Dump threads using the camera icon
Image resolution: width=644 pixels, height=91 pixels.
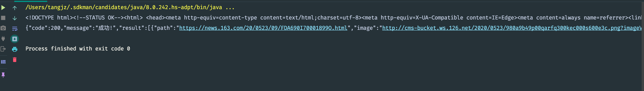click(x=3, y=28)
